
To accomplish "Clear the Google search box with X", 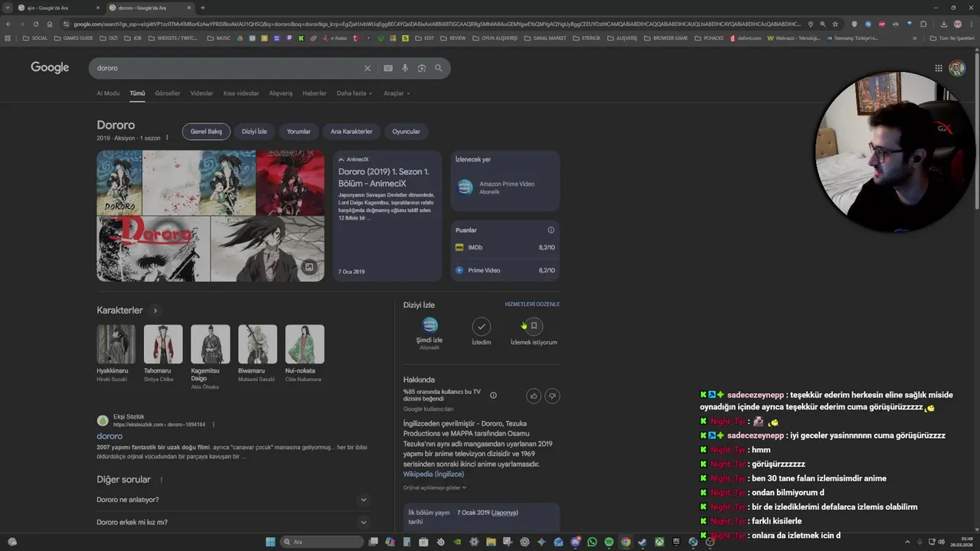I will pos(367,68).
